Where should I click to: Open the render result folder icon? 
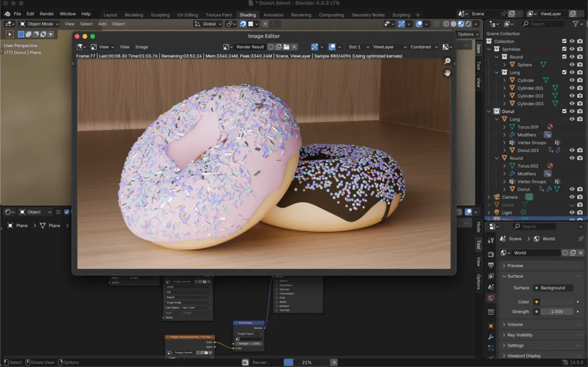tap(286, 47)
